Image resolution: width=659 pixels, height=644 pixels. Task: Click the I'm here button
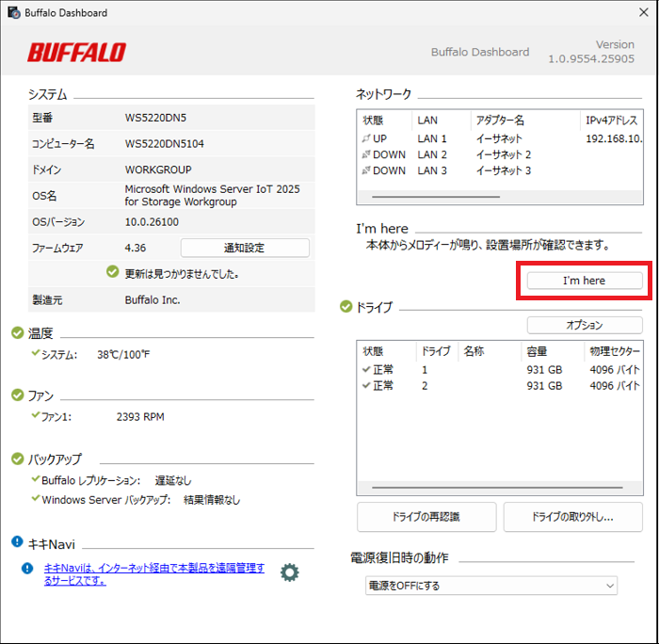tap(585, 281)
